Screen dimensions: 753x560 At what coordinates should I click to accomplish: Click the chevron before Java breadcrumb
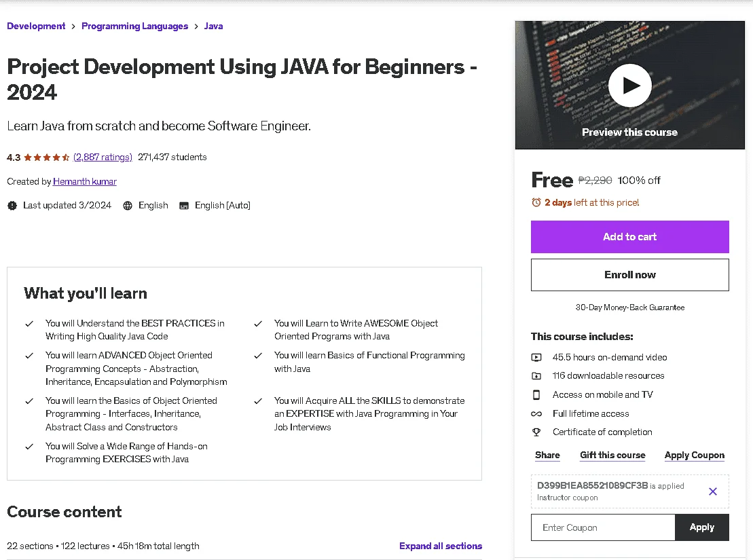(196, 26)
